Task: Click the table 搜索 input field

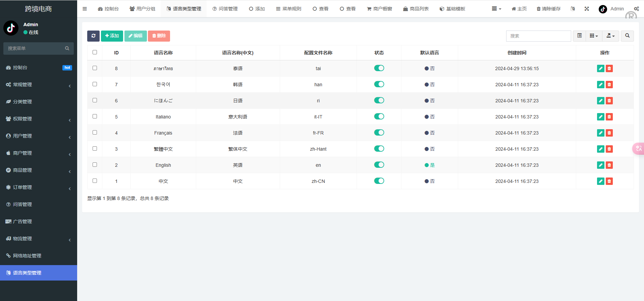Action: pyautogui.click(x=538, y=36)
